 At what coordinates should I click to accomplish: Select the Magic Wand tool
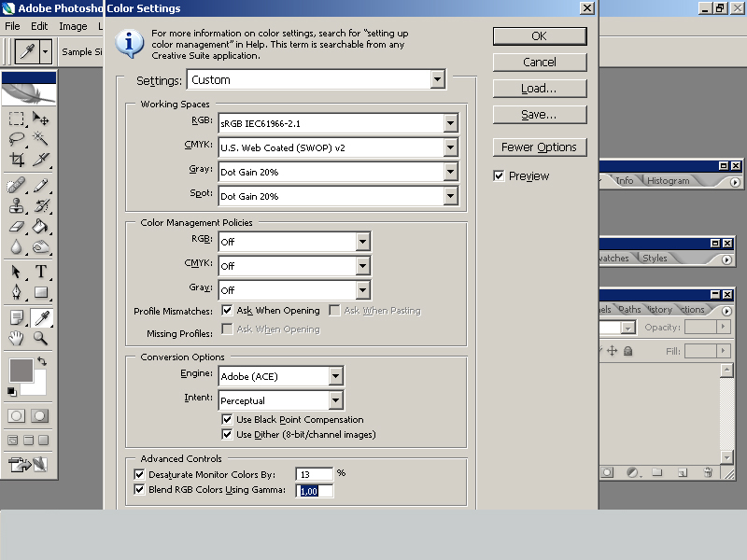41,138
